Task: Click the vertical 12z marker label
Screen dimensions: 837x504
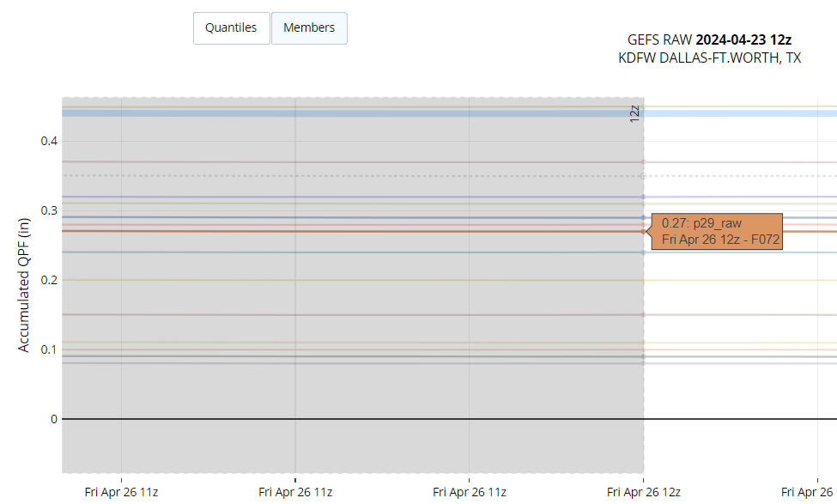Action: pyautogui.click(x=634, y=113)
